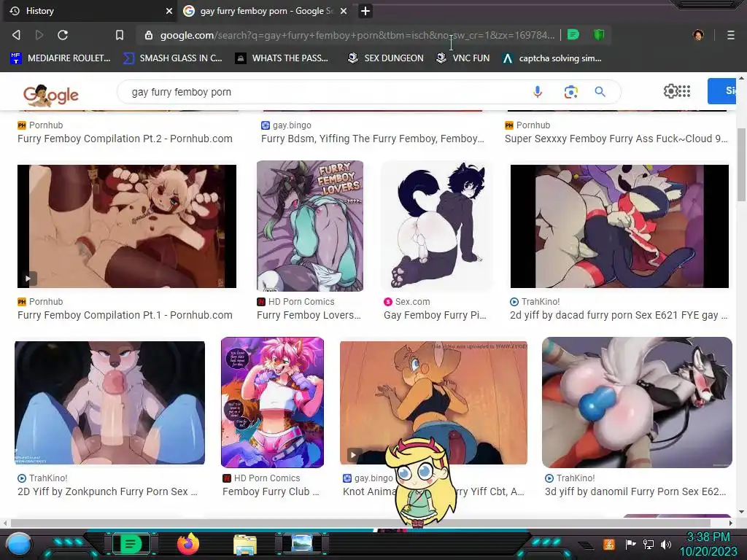Click the vertical scrollbar thumb
747x560 pixels.
pos(741,164)
